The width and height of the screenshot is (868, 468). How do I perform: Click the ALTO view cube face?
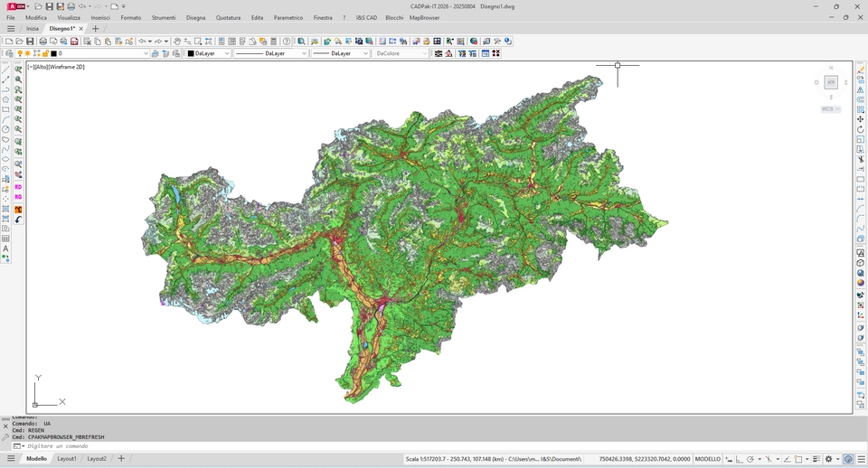pos(831,82)
